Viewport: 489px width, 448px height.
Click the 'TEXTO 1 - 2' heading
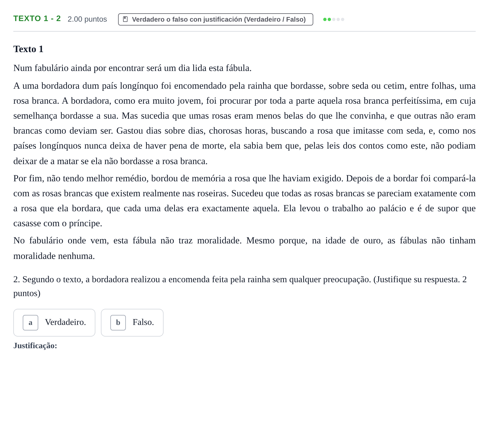click(x=37, y=19)
